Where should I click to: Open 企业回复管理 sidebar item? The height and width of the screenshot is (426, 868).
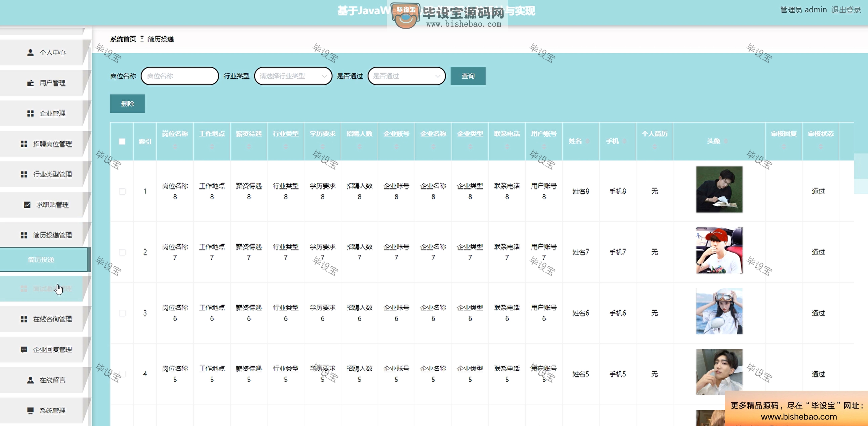[46, 349]
